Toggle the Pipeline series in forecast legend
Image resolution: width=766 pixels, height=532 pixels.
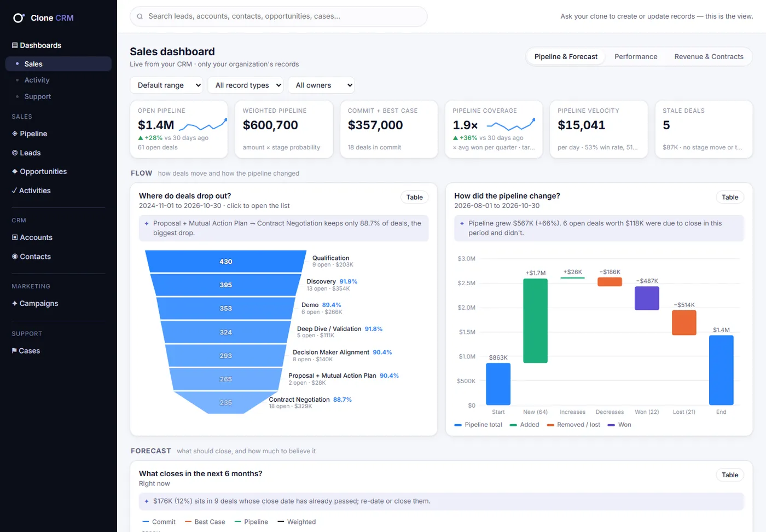point(251,522)
